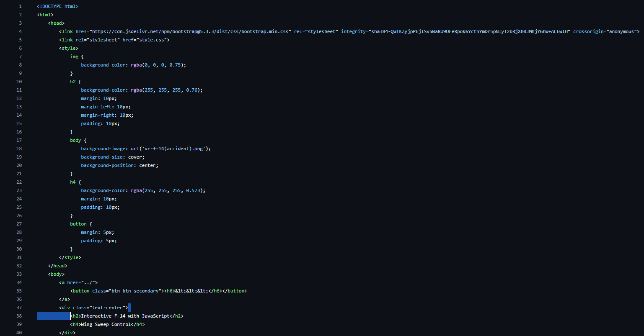Click the bootstrap CDN URL on line 4
Viewport: 644px width, 336px height.
[x=191, y=31]
